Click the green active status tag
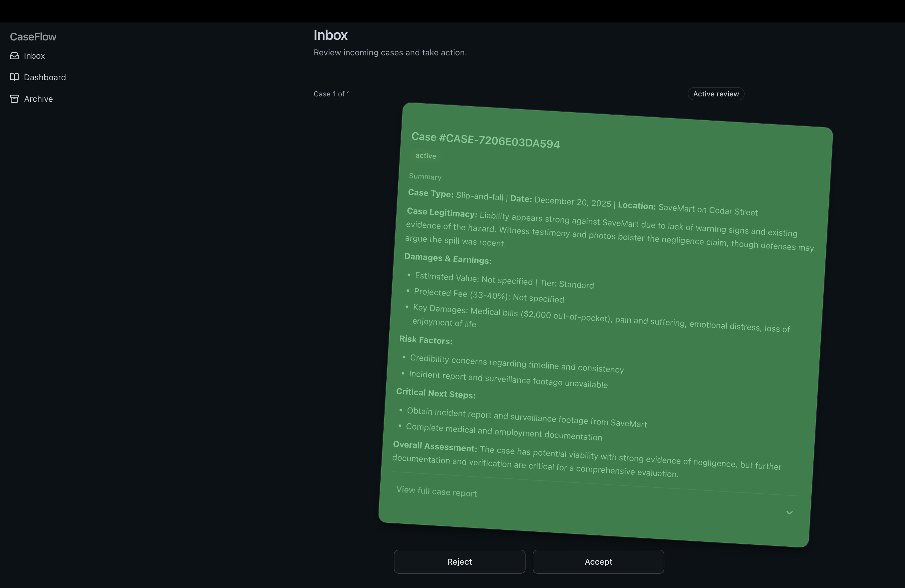Image resolution: width=905 pixels, height=588 pixels. tap(426, 156)
